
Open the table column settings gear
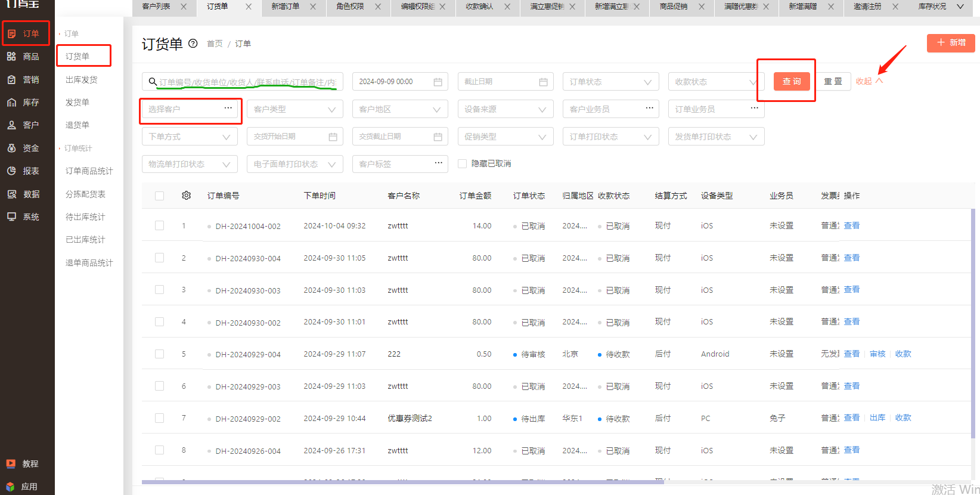tap(187, 196)
